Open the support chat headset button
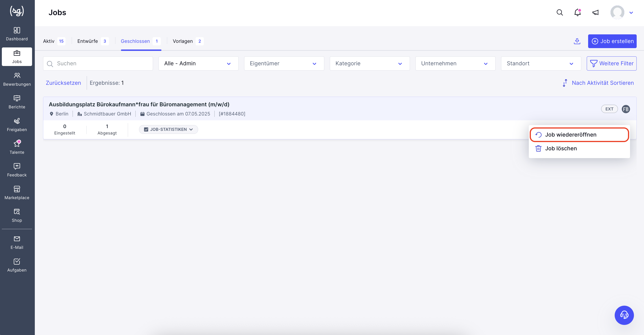 point(624,315)
